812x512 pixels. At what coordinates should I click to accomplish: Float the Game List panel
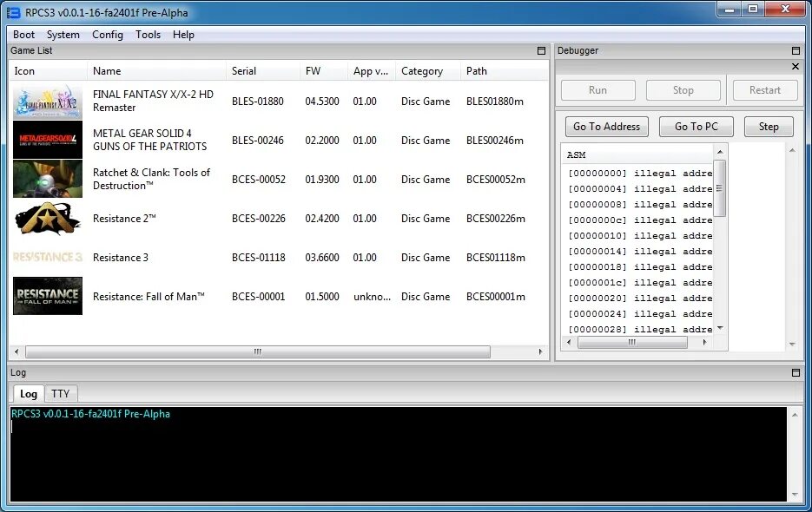coord(541,50)
